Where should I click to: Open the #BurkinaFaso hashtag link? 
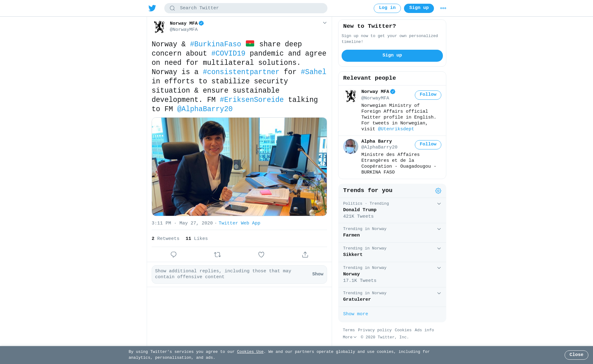216,44
